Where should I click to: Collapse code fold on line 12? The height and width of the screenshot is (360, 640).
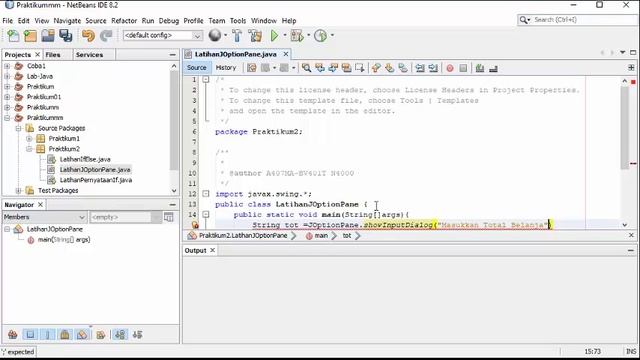pyautogui.click(x=206, y=194)
